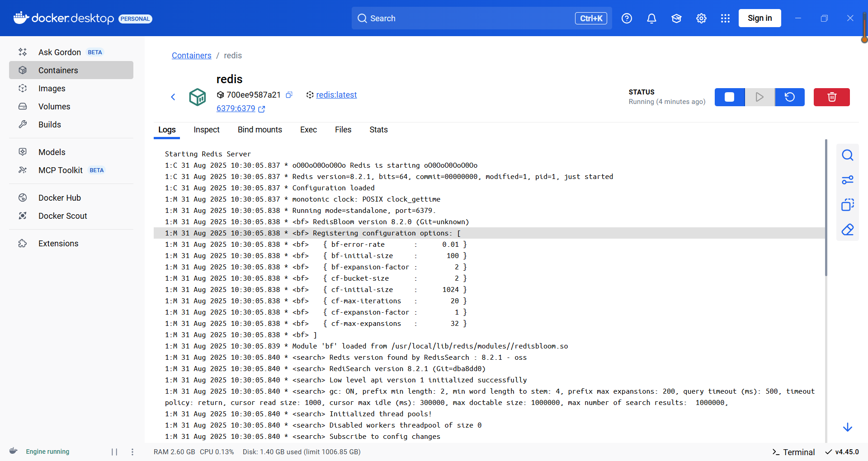Switch to the Exec tab
The image size is (868, 461).
pyautogui.click(x=308, y=130)
